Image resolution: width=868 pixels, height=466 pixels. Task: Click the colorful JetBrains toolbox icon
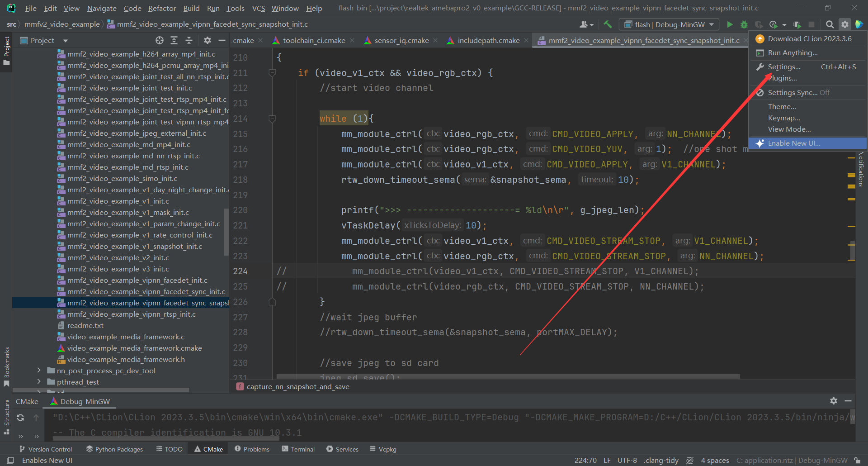click(x=859, y=24)
